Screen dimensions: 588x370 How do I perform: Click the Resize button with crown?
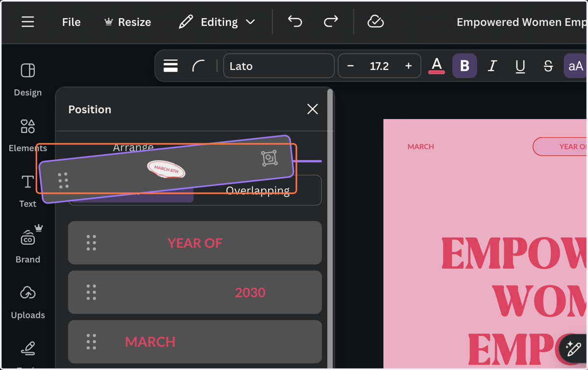pos(128,22)
